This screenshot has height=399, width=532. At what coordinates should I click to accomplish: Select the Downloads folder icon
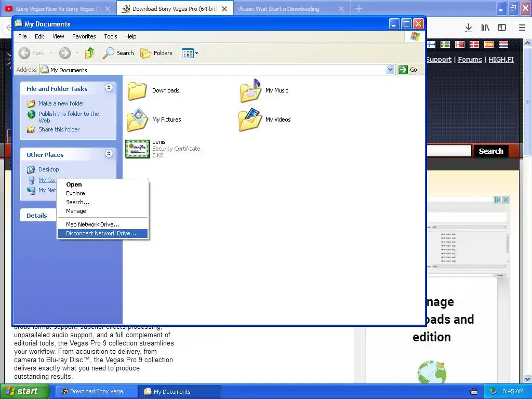pyautogui.click(x=137, y=90)
